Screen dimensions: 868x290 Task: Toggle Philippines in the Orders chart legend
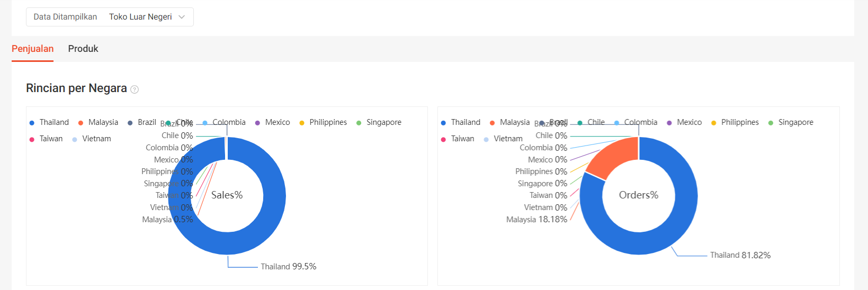[735, 122]
